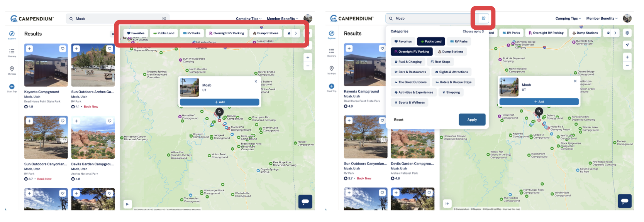Viewport: 644px width, 222px height.
Task: Select Dump Stations chip inside red-highlighted bar
Action: click(x=265, y=33)
